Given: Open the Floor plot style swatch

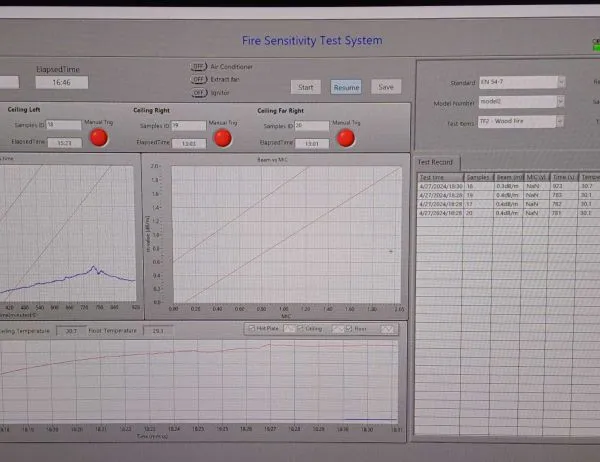Looking at the screenshot, I should tap(387, 329).
